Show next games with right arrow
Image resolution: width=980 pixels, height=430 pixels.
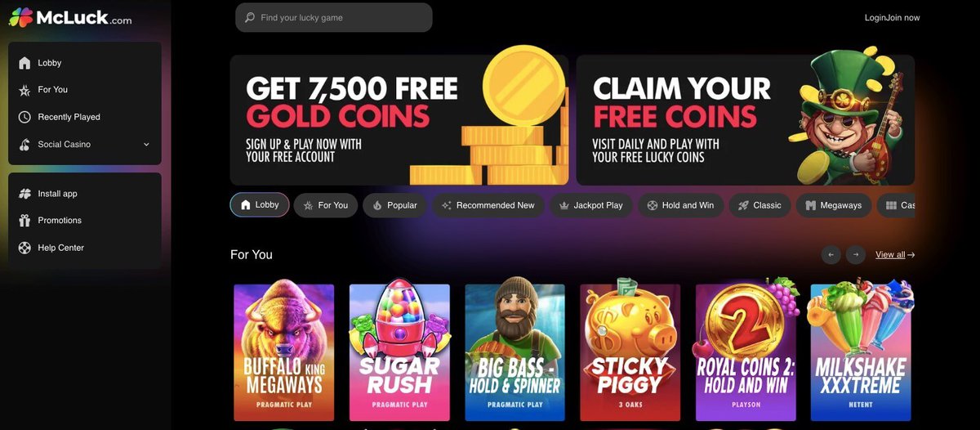point(855,255)
